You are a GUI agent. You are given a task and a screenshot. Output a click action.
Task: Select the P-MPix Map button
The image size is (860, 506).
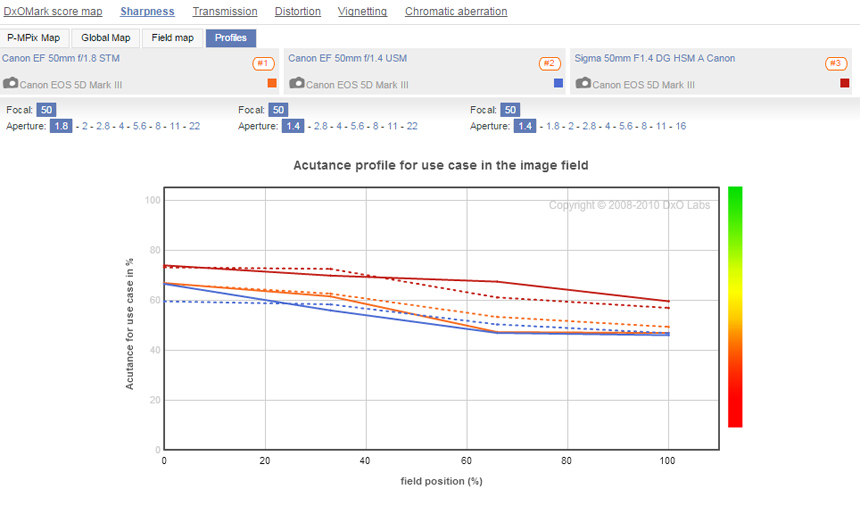click(x=34, y=38)
